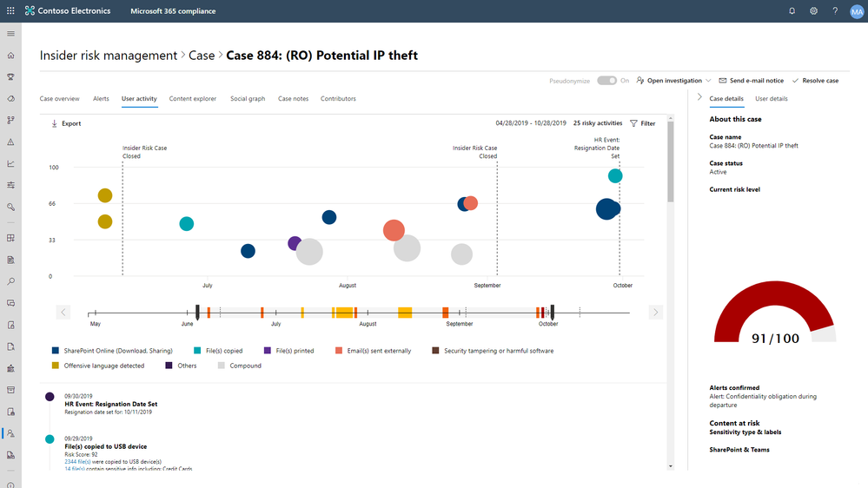Open the MA account avatar
This screenshot has width=868, height=488.
coord(856,11)
